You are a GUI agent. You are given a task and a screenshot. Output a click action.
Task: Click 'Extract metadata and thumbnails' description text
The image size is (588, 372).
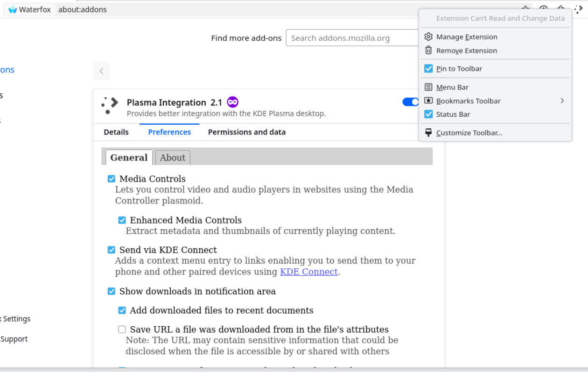point(260,231)
